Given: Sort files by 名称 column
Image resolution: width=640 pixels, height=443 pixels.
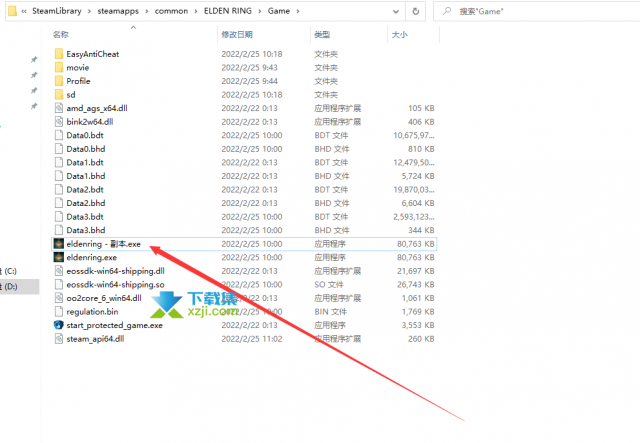Looking at the screenshot, I should 61,35.
